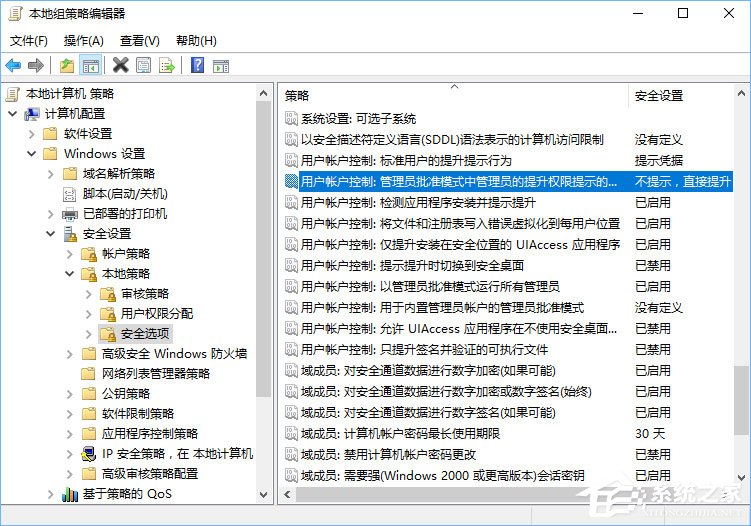Click the 已部署的打印机 printer icon
The height and width of the screenshot is (526, 751).
coord(70,214)
